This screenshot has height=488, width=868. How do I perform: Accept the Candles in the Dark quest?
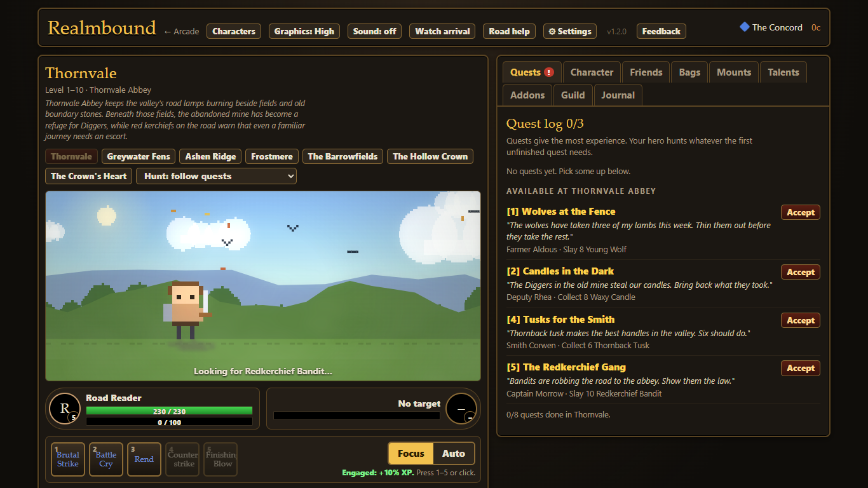(x=801, y=273)
